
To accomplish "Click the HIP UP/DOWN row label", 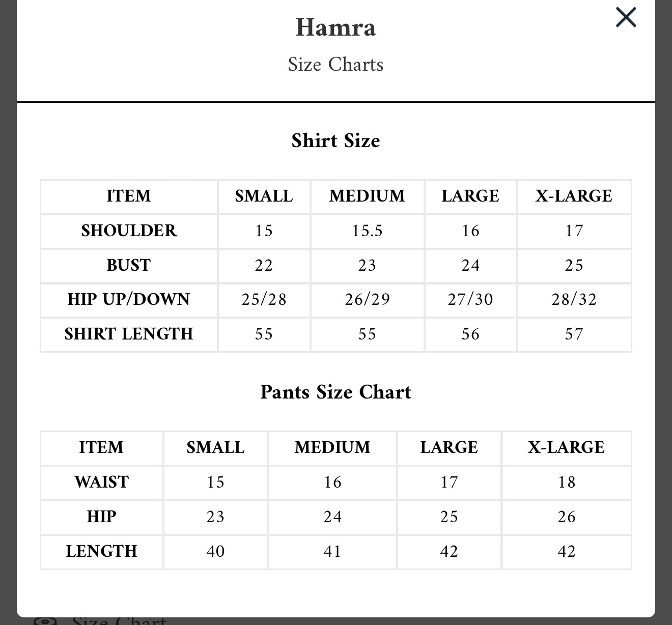I will 129,299.
